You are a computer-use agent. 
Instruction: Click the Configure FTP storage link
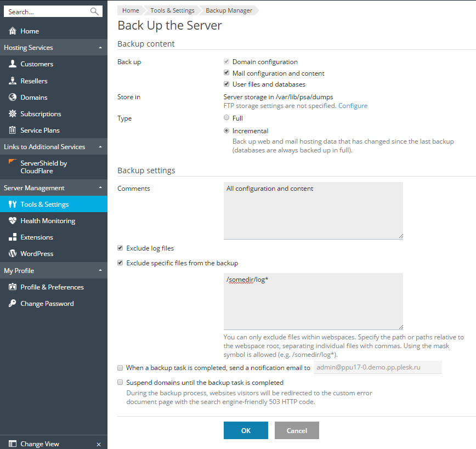point(353,106)
